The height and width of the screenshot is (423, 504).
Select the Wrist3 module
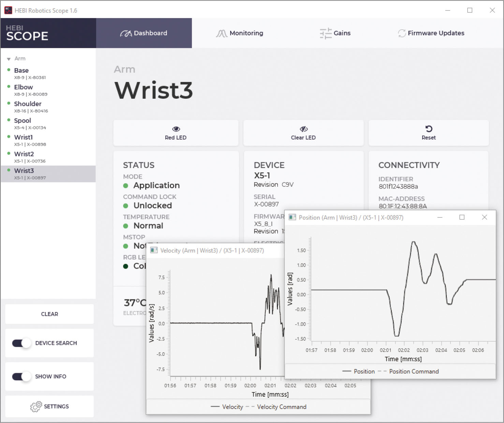pyautogui.click(x=48, y=174)
